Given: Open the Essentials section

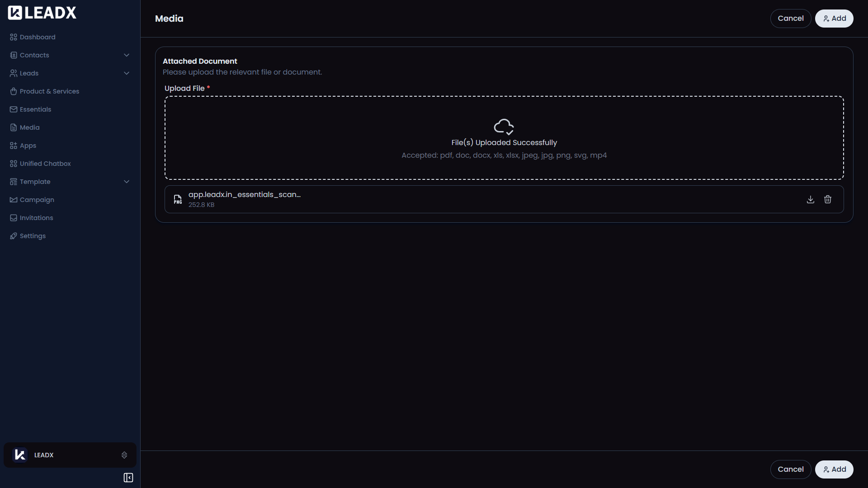Looking at the screenshot, I should (35, 109).
